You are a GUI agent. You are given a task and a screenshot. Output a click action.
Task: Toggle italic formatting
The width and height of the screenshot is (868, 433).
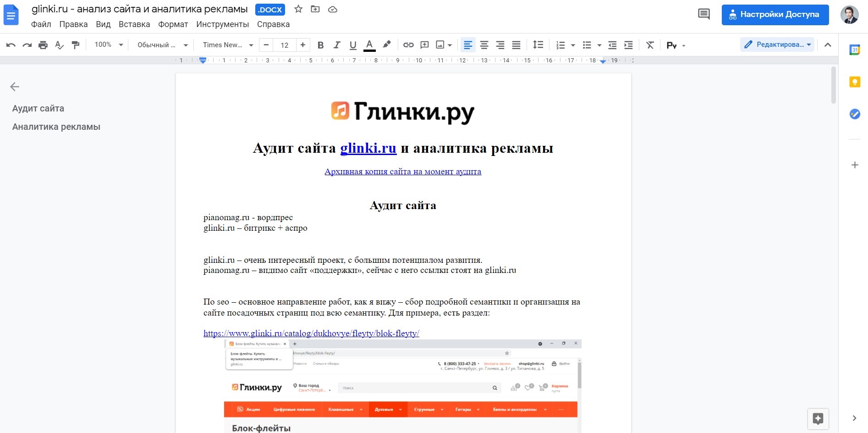pyautogui.click(x=336, y=44)
